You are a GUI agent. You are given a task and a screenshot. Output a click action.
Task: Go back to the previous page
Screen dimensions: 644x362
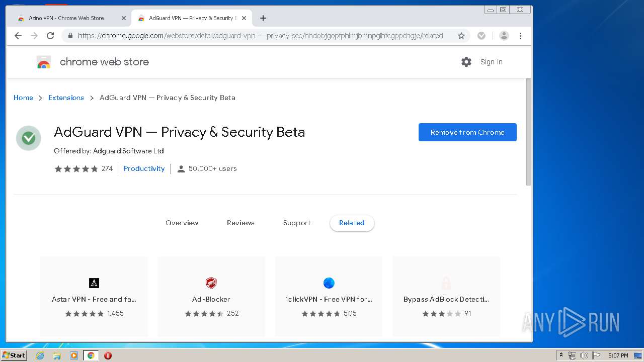(18, 36)
